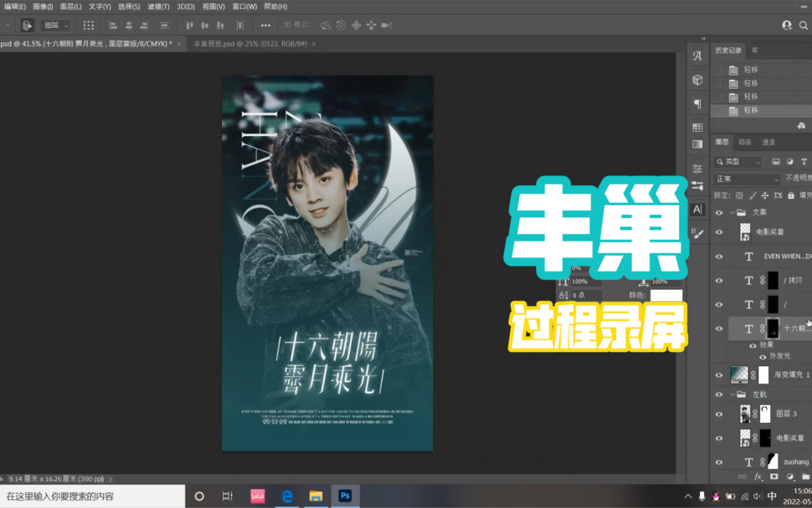Hide the zuohang text layer
This screenshot has width=812, height=508.
coord(719,462)
